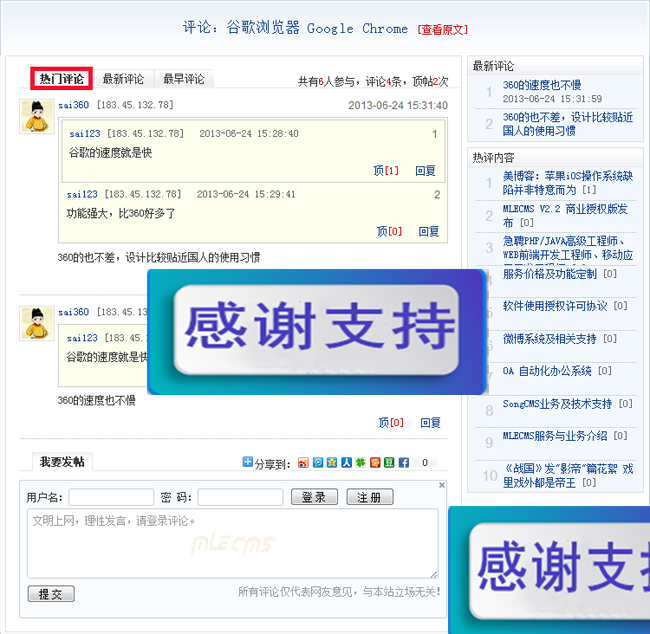Click the share count bubble showing 0
Image resolution: width=650 pixels, height=634 pixels.
pyautogui.click(x=424, y=463)
